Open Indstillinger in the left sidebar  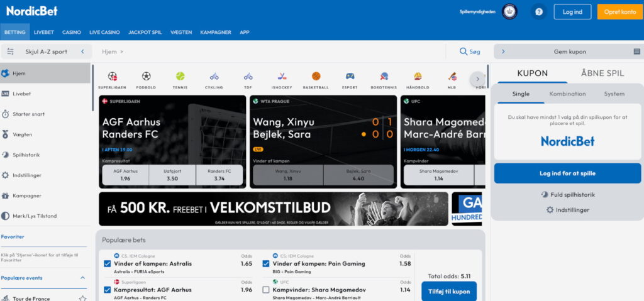point(45,175)
